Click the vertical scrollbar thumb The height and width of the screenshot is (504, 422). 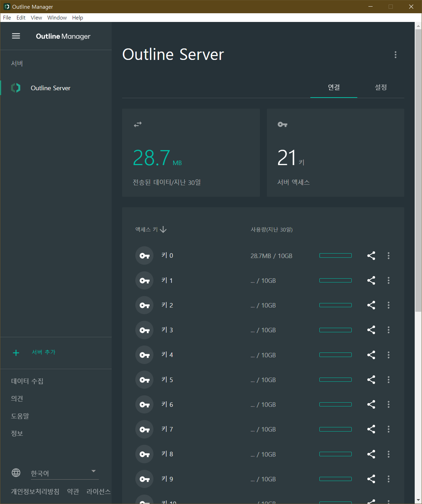418,170
